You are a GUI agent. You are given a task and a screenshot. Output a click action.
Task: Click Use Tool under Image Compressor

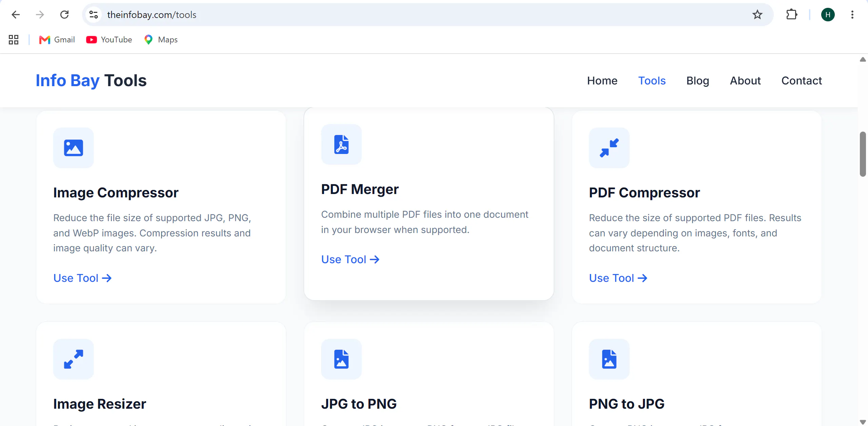tap(82, 278)
